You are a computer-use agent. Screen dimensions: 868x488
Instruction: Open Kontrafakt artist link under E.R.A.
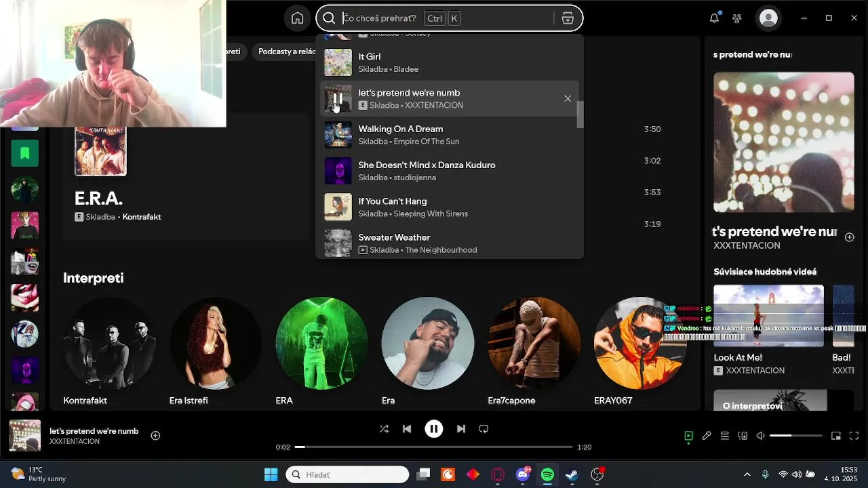(141, 217)
